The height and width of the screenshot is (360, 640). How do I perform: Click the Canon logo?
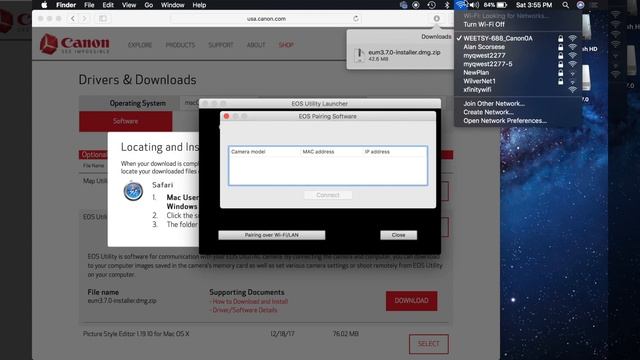(75, 44)
